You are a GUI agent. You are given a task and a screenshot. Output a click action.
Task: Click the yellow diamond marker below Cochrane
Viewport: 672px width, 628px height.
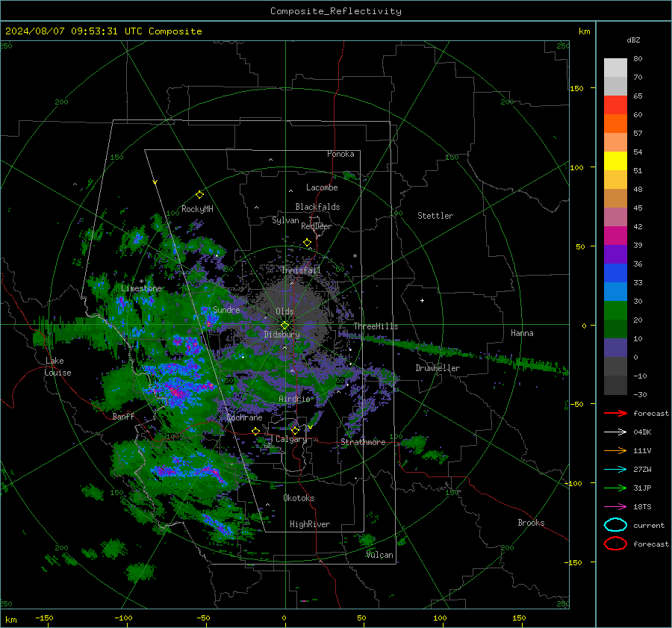pyautogui.click(x=255, y=431)
